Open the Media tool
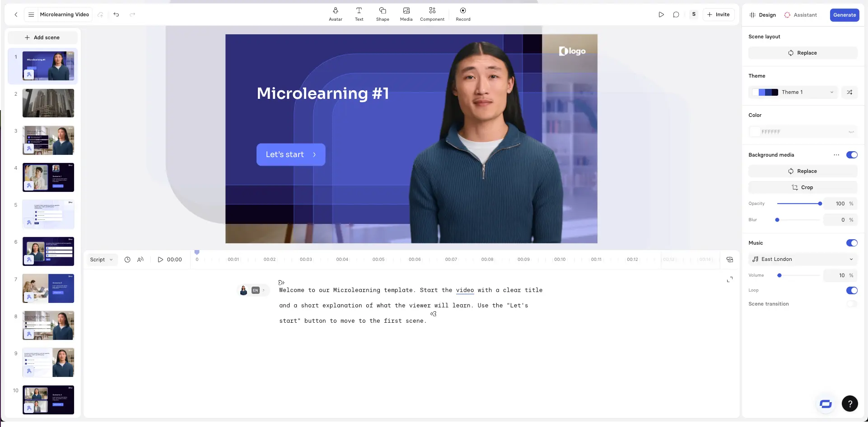868x427 pixels. (406, 14)
